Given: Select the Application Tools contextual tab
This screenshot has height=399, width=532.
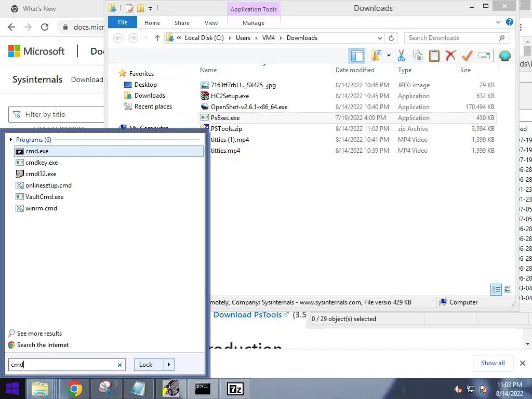Looking at the screenshot, I should pyautogui.click(x=254, y=9).
